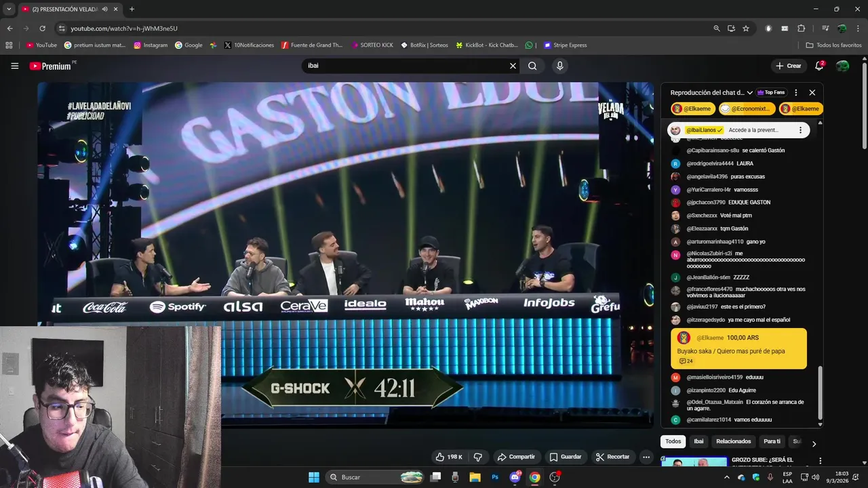Open BotRix | Sorteos bookmark
This screenshot has height=488, width=868.
click(x=425, y=45)
